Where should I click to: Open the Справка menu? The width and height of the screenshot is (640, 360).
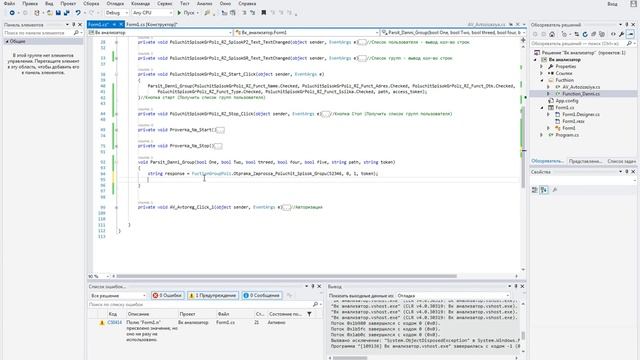click(x=247, y=3)
